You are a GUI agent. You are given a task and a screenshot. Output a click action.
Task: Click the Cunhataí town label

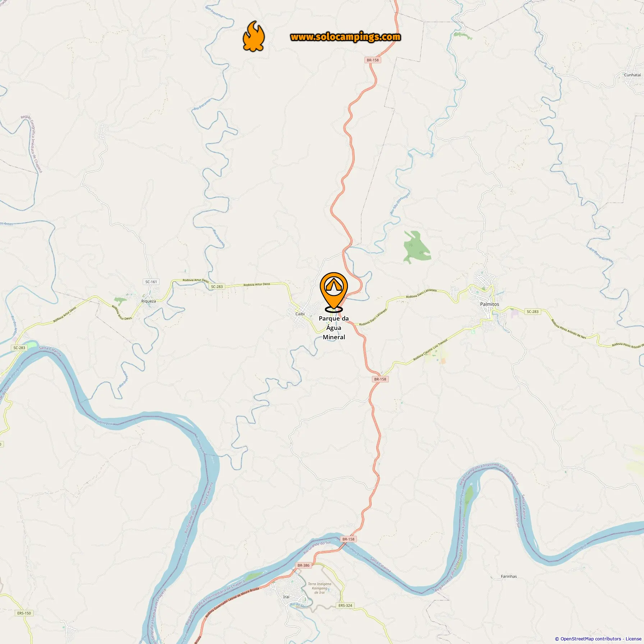point(632,75)
